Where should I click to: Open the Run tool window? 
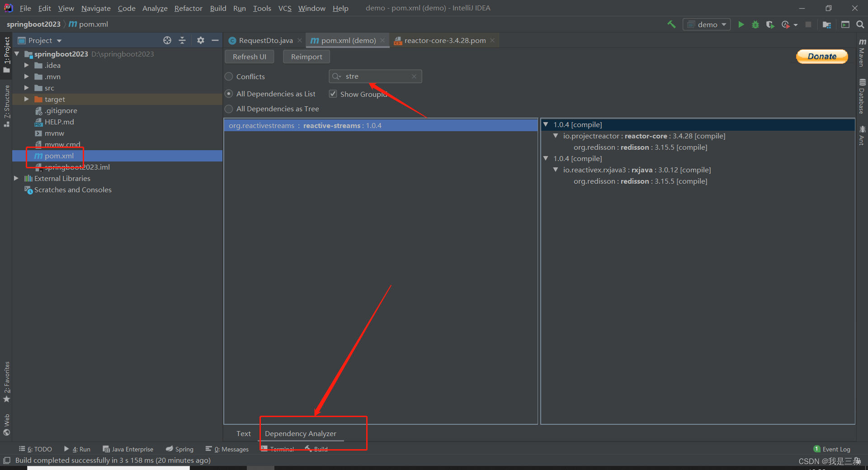point(77,449)
